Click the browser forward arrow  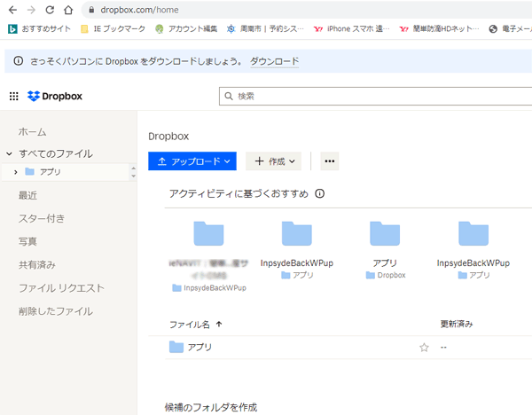[31, 10]
